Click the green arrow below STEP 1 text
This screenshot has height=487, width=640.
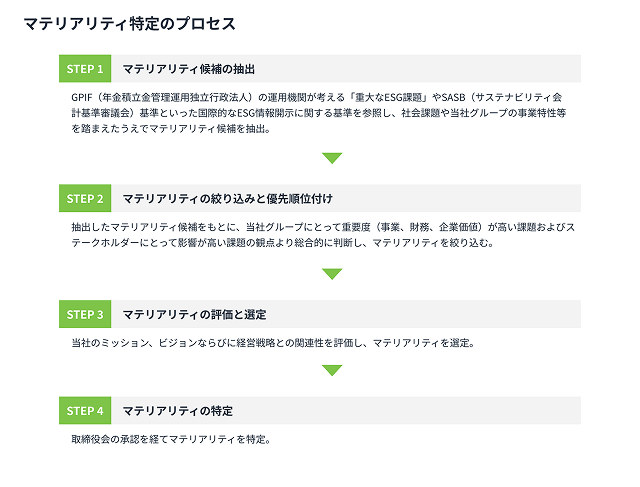click(x=332, y=158)
